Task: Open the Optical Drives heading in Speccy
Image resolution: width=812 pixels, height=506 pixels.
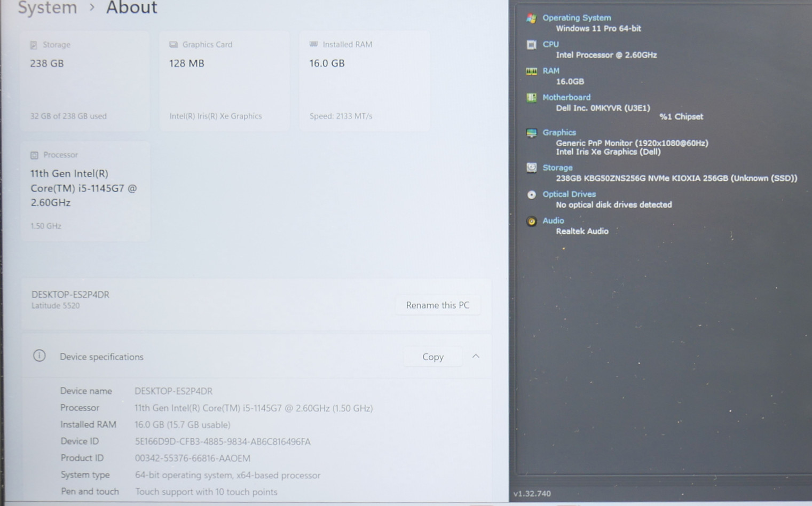Action: [x=569, y=194]
